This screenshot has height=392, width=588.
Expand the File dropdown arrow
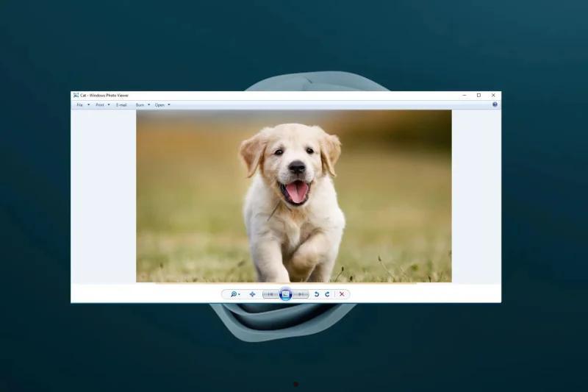[x=89, y=105]
